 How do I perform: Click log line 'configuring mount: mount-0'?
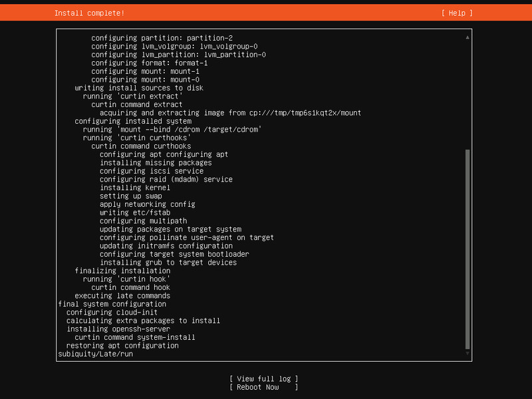pos(145,79)
